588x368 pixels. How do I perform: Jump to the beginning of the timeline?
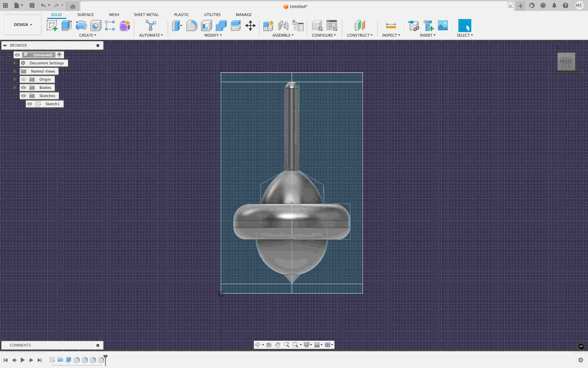[x=6, y=360]
